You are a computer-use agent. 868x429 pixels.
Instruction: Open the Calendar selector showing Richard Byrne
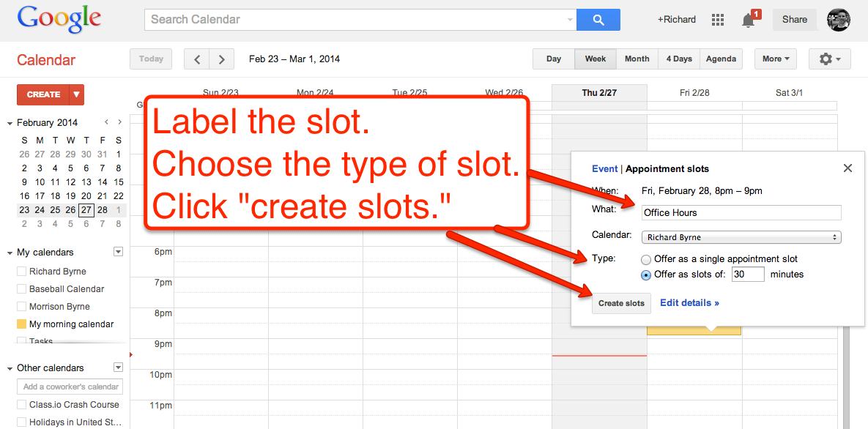pyautogui.click(x=741, y=237)
